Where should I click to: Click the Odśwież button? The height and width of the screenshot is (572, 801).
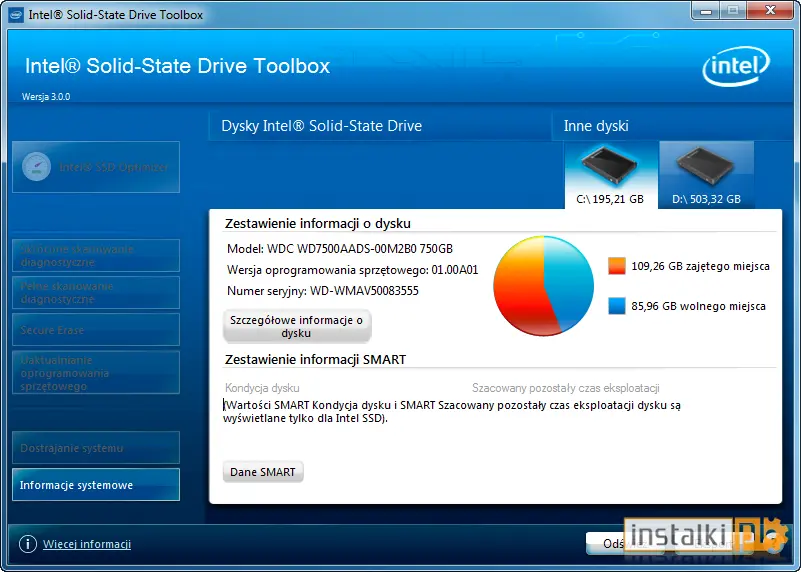[x=624, y=543]
